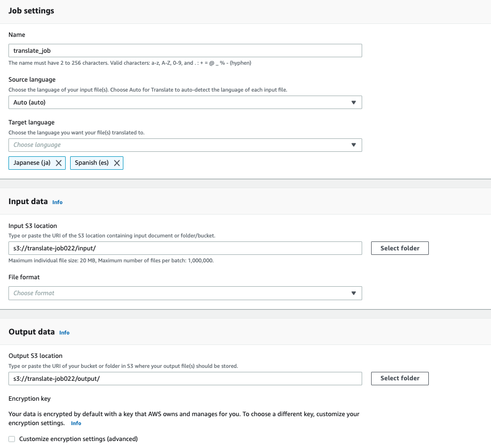Click the Output data section header

coord(31,332)
